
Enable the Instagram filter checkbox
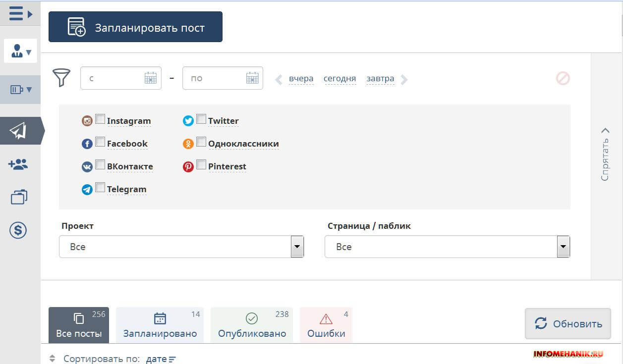pos(100,118)
